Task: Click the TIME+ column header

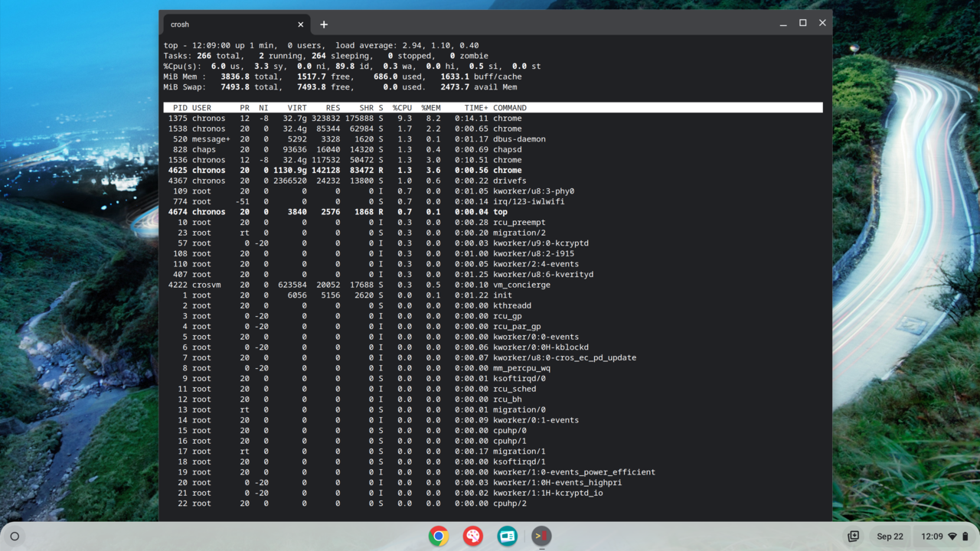Action: click(476, 108)
